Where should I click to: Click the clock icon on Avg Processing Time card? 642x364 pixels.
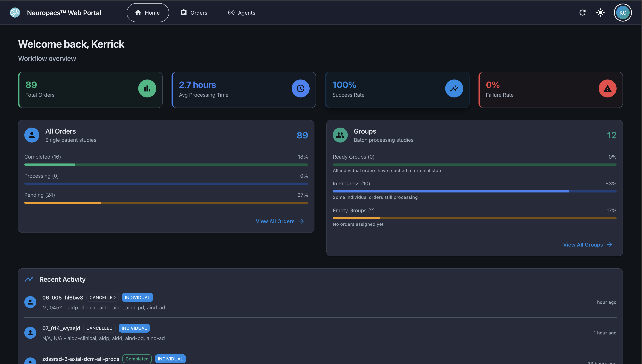(300, 88)
